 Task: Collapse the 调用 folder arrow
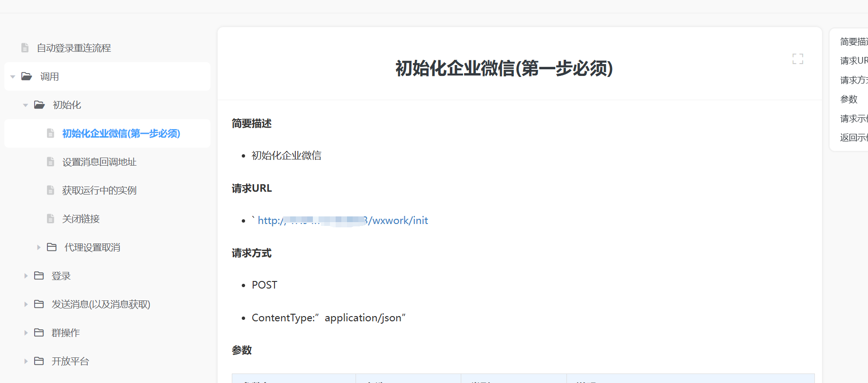point(13,76)
